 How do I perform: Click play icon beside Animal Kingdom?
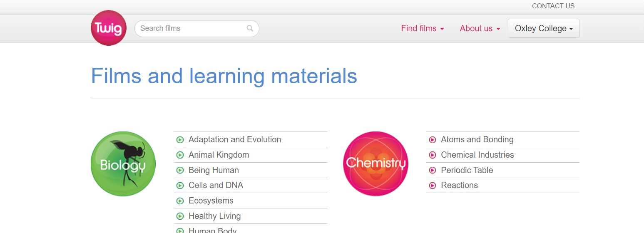click(180, 155)
